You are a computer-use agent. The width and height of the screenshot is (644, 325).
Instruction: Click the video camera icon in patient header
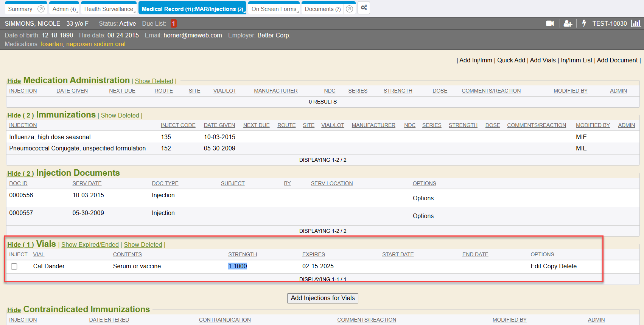(x=550, y=23)
